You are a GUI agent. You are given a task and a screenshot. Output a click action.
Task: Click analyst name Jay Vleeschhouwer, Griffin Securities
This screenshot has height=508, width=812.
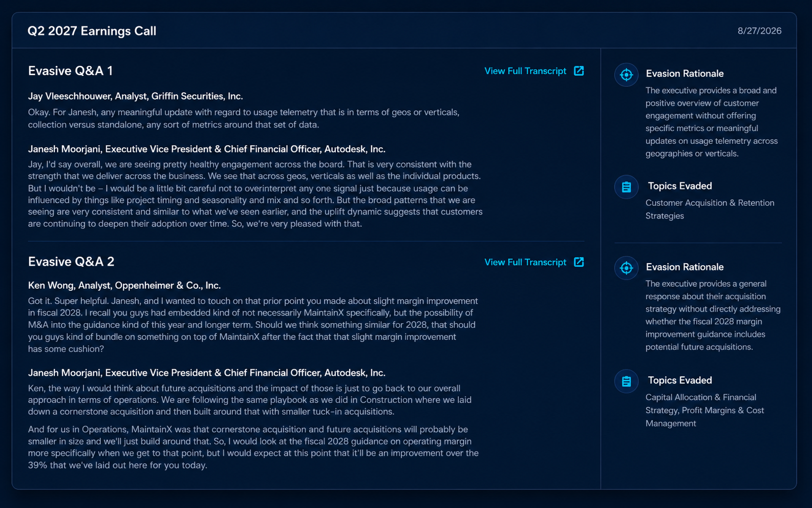[x=136, y=96]
